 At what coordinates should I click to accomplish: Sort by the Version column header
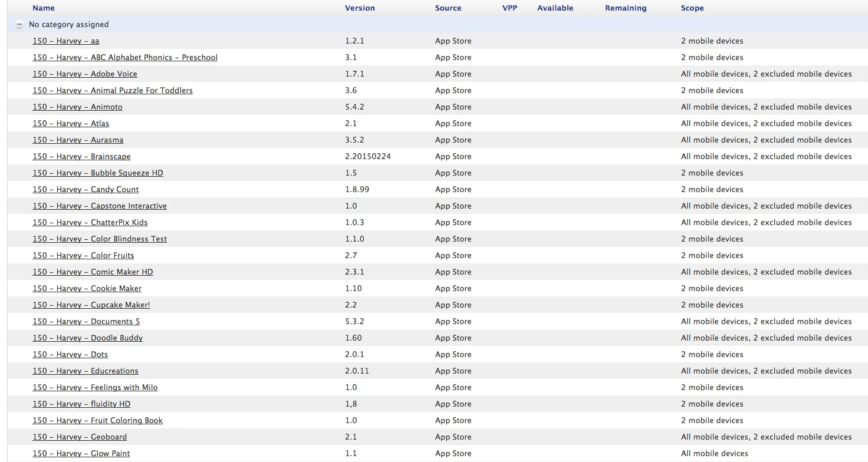click(x=360, y=8)
